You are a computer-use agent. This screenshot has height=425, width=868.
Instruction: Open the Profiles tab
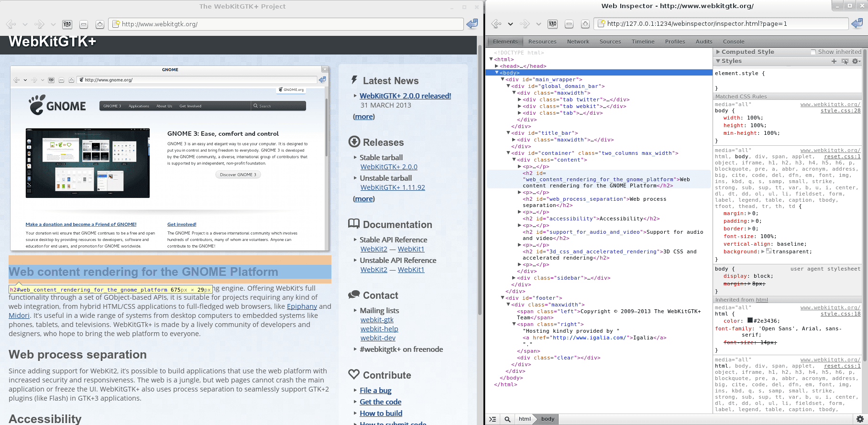pyautogui.click(x=675, y=42)
